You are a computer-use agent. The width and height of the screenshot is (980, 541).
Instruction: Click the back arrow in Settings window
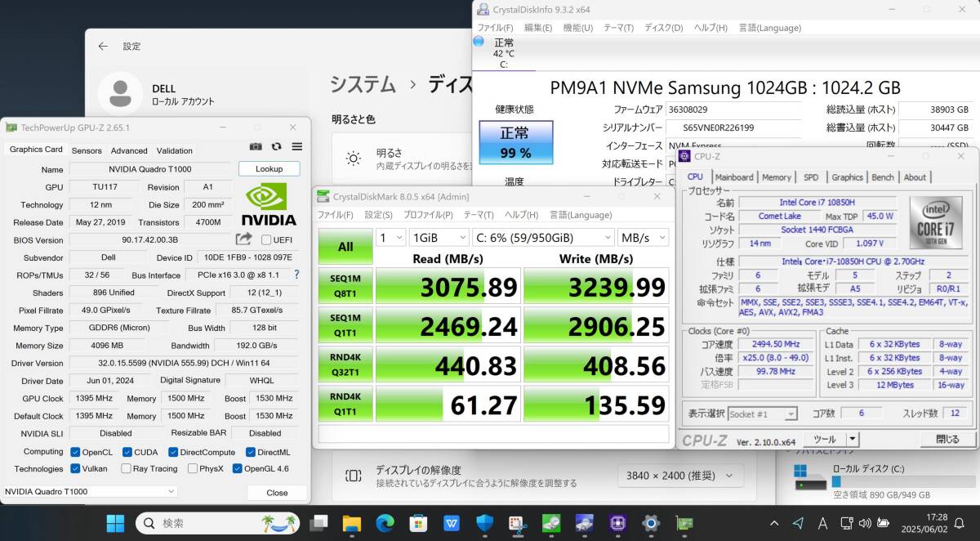click(103, 47)
